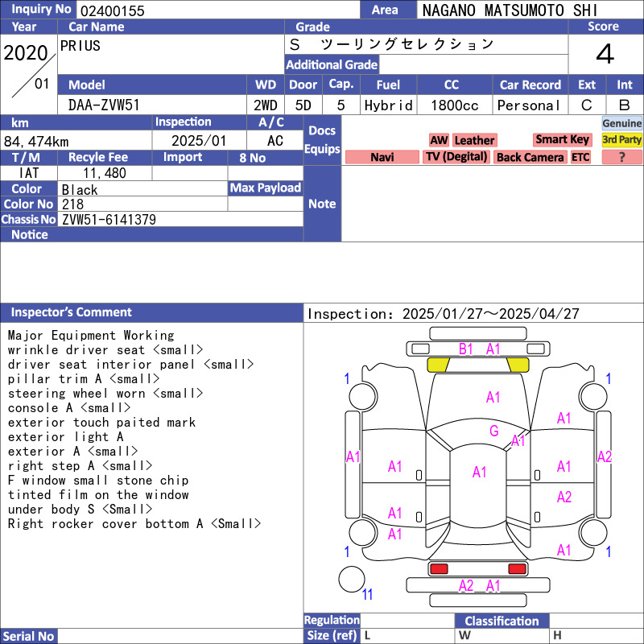Pick the yellow 3rd Party legend swatch
This screenshot has height=644, width=644.
(x=622, y=139)
